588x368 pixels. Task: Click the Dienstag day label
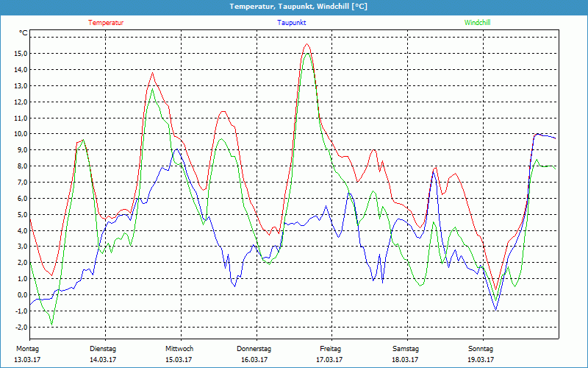point(103,349)
